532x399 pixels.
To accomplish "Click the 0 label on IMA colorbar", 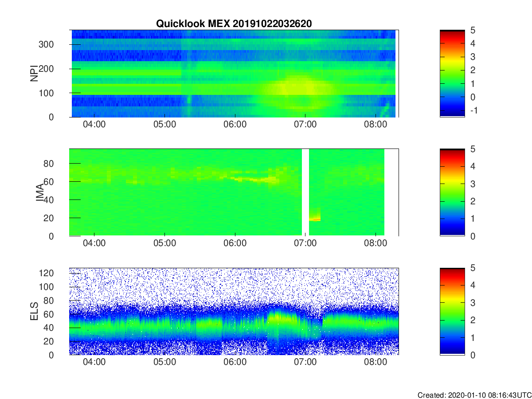I will [472, 236].
